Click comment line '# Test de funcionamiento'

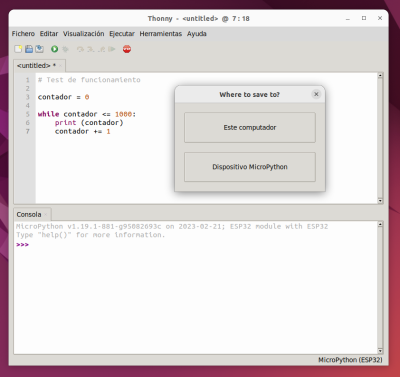click(x=89, y=80)
